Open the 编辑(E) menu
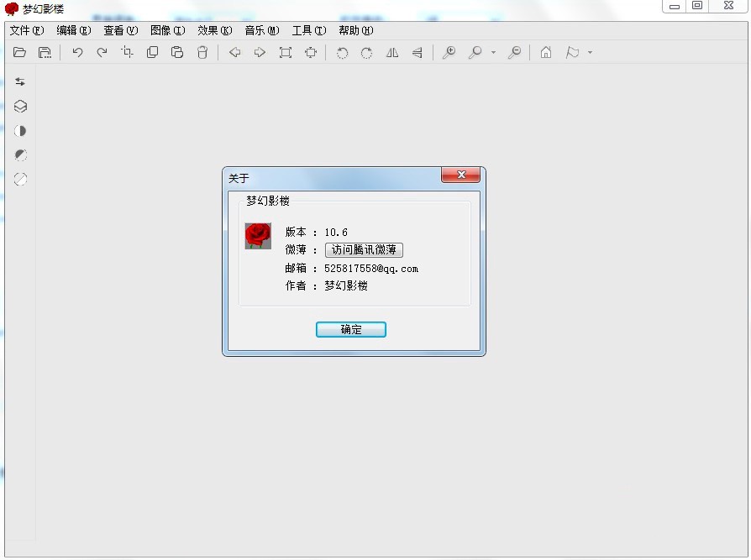This screenshot has width=751, height=560. (74, 30)
